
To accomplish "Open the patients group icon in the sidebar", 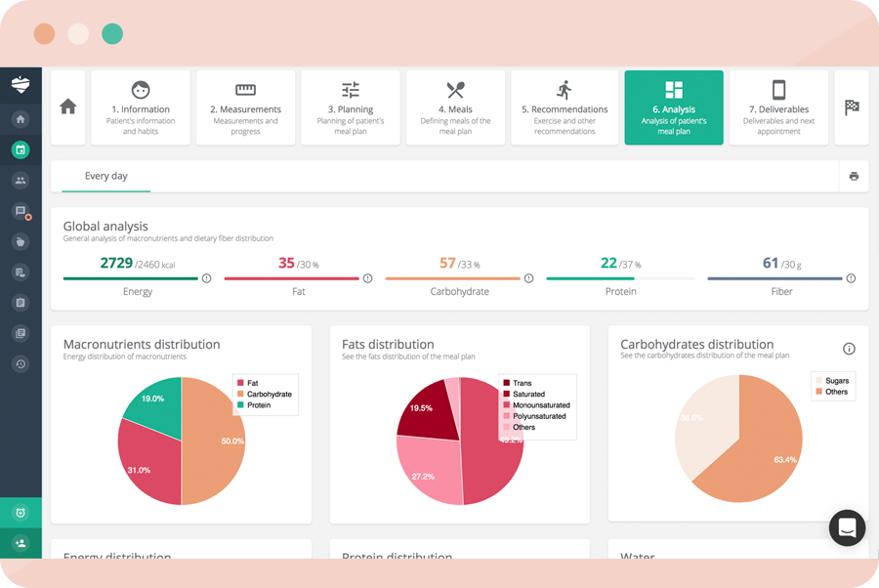I will 21,180.
